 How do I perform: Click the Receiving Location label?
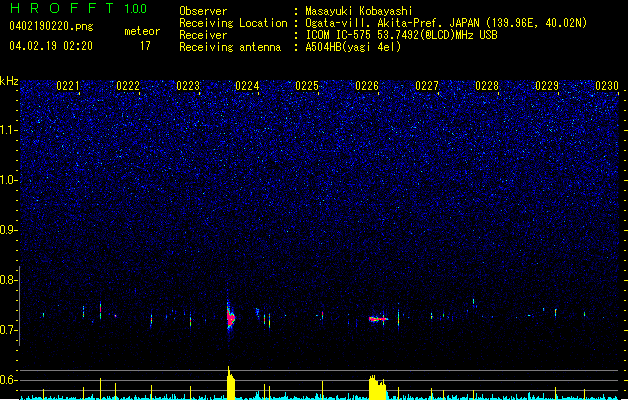click(233, 23)
